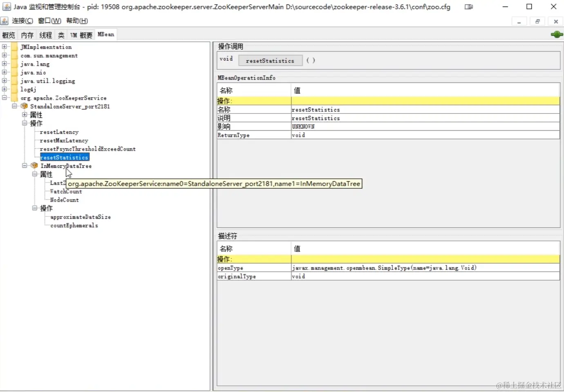The image size is (564, 392).
Task: Expand the java.nio node
Action: pyautogui.click(x=4, y=72)
